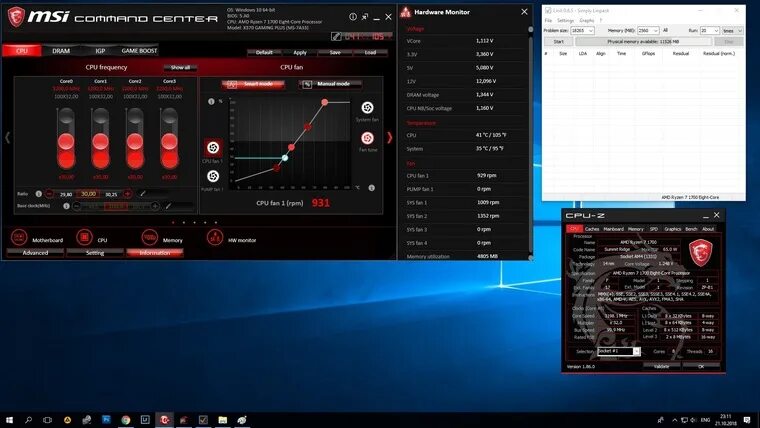This screenshot has width=760, height=428.
Task: Open the Bench tab in CPU-Z
Action: tap(691, 229)
